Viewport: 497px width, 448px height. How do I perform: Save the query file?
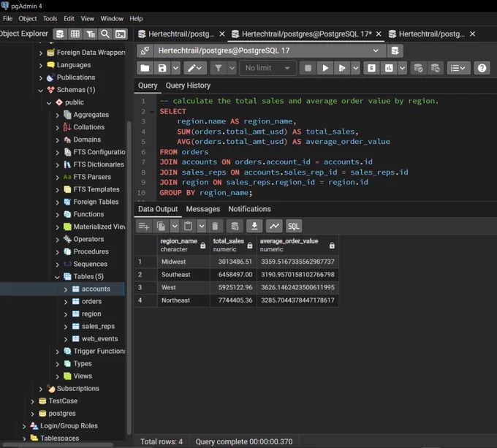tap(162, 68)
